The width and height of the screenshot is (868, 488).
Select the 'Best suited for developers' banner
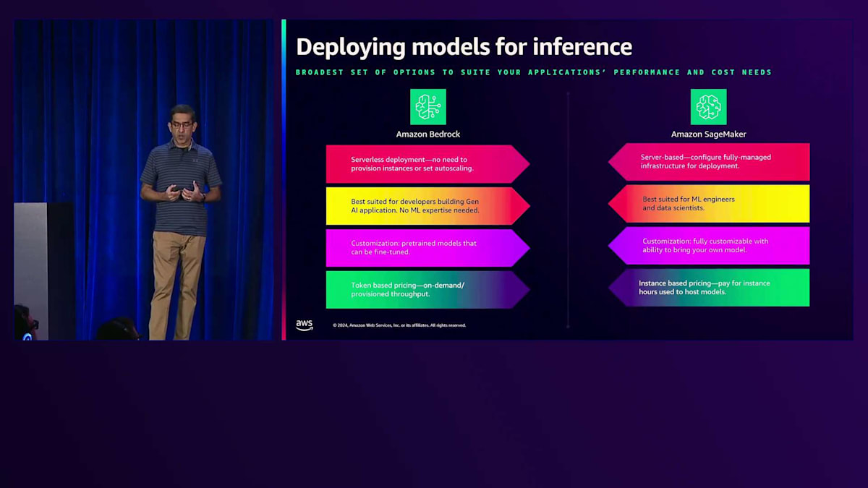(428, 206)
